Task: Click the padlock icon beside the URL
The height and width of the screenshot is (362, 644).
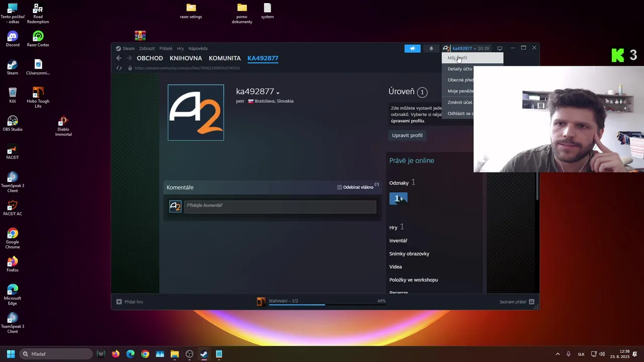Action: point(130,68)
